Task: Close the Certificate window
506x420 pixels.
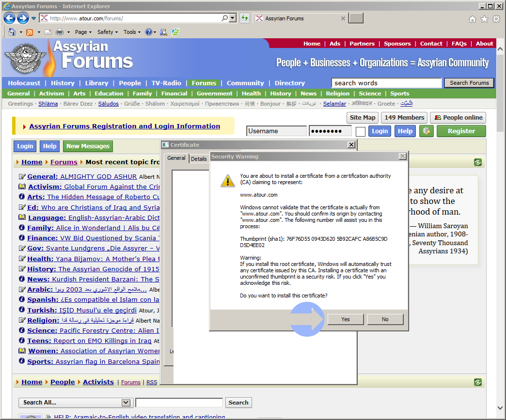Action: tap(351, 145)
